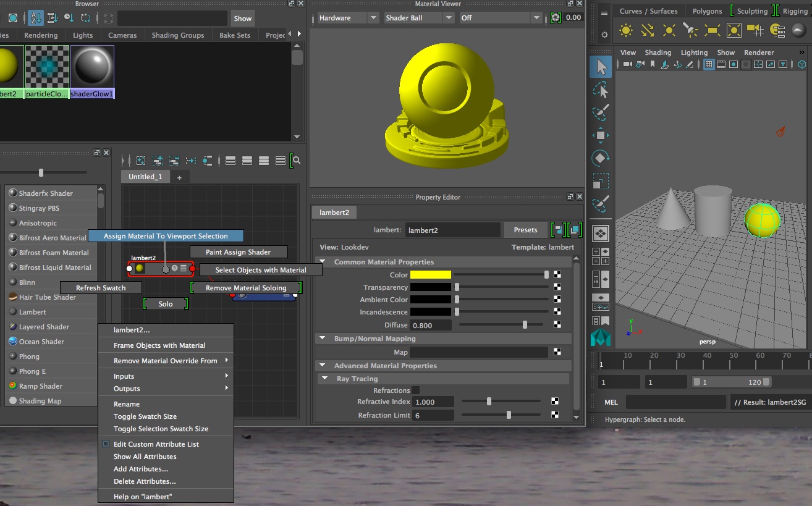Image resolution: width=812 pixels, height=506 pixels.
Task: Sort browser items alphabetically with A-Z icon
Action: pyautogui.click(x=35, y=18)
